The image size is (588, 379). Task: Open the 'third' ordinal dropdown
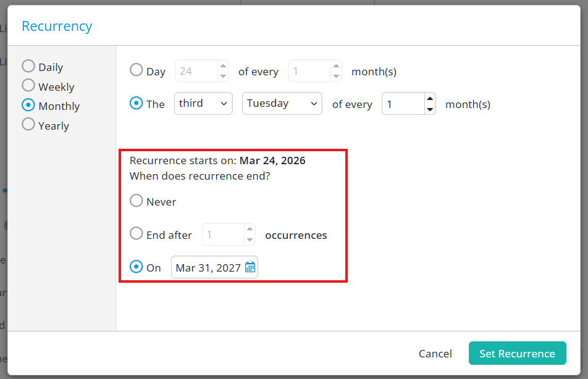coord(203,104)
